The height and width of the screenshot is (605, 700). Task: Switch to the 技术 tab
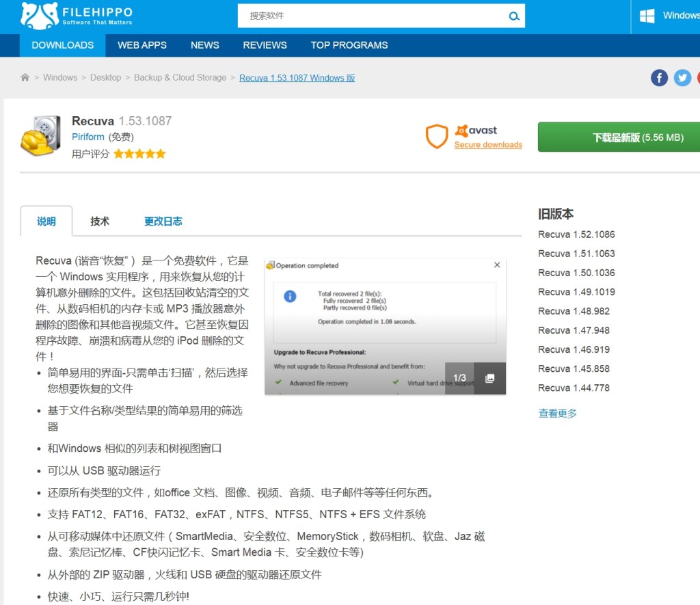pos(100,221)
